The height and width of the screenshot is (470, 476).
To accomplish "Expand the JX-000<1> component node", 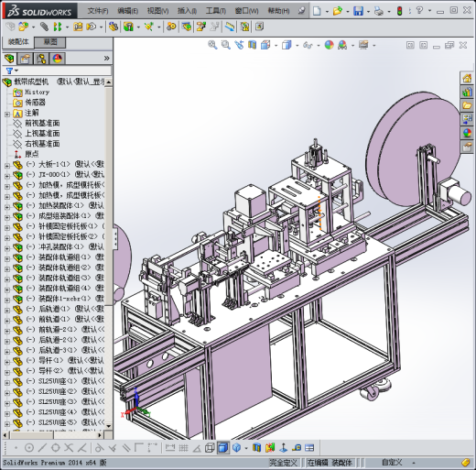I will 7,176.
